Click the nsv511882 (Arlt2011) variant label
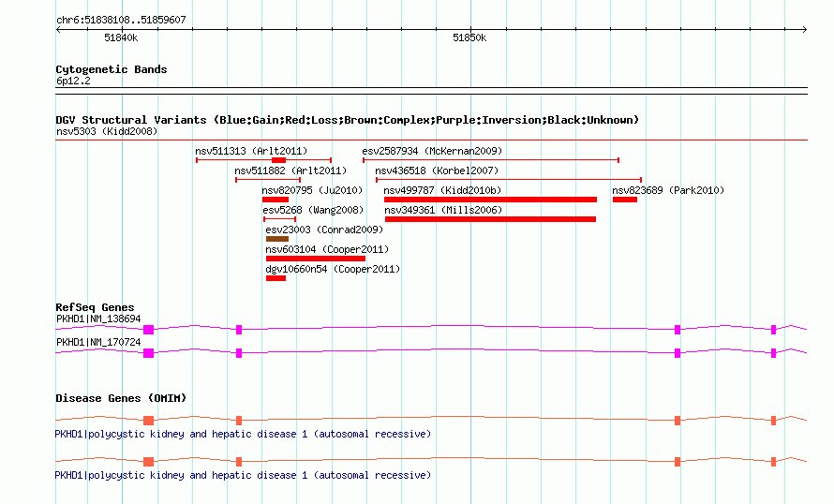The height and width of the screenshot is (504, 834). (x=290, y=170)
